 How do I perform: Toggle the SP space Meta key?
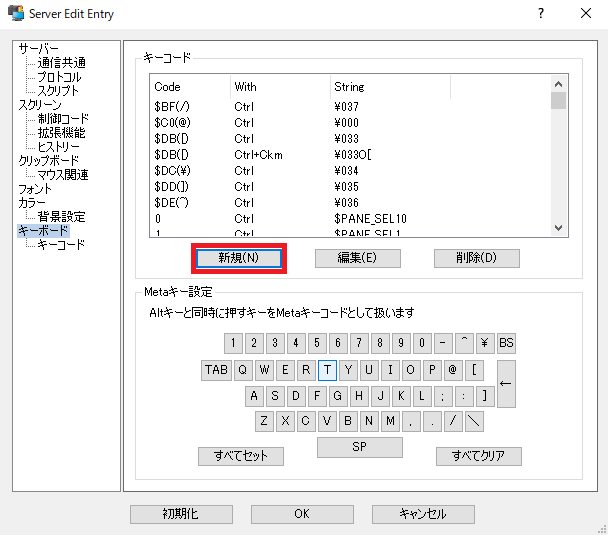point(360,447)
